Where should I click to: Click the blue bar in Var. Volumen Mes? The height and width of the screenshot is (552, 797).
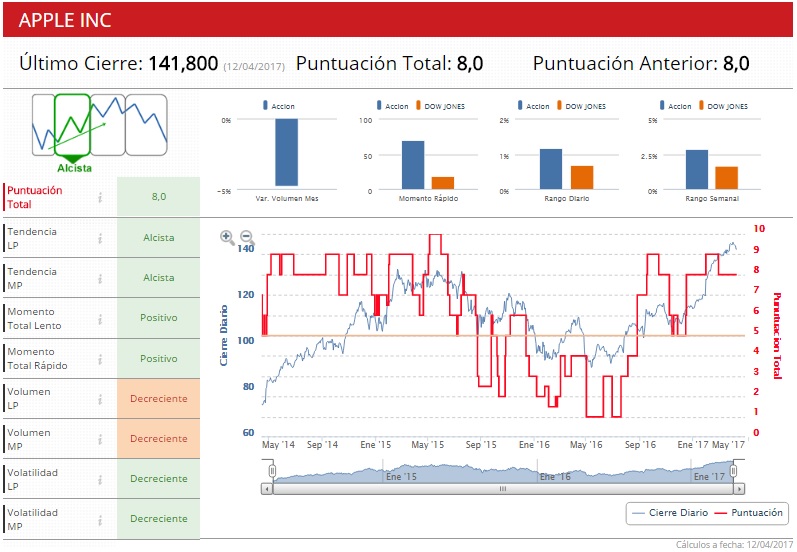287,152
